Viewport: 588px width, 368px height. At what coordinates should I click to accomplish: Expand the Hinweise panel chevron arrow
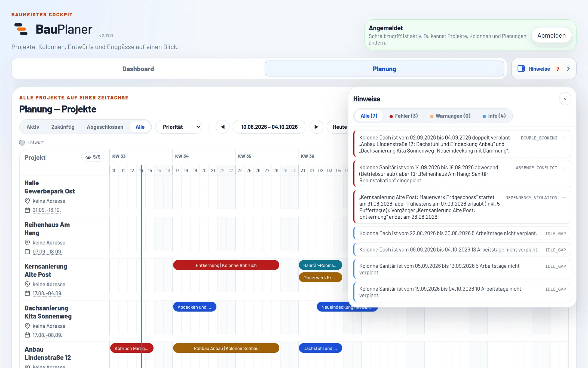(568, 69)
